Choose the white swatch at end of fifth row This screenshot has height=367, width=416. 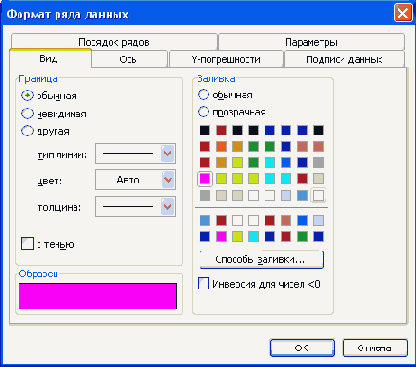318,195
